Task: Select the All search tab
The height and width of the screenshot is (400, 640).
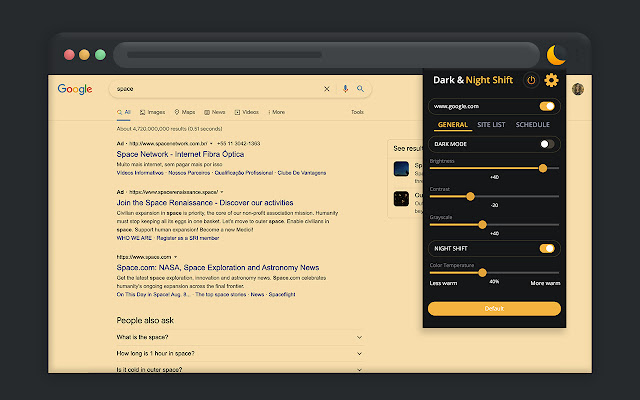Action: click(124, 112)
